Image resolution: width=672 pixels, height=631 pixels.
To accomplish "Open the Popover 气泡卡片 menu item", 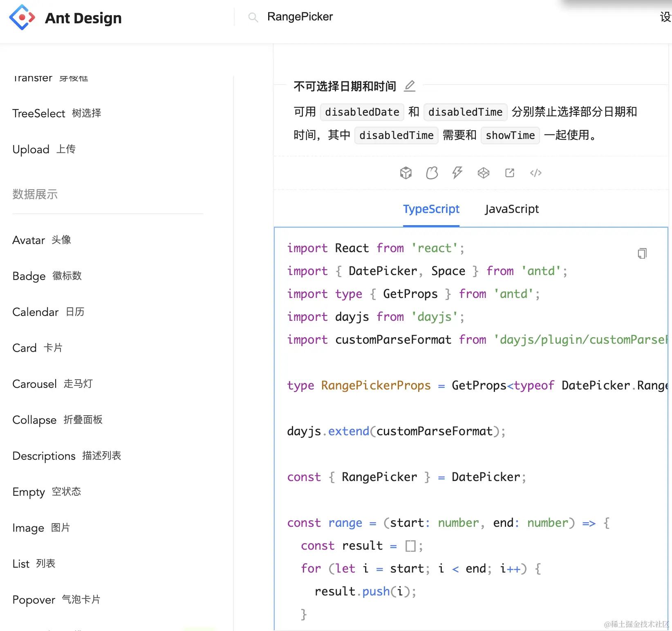I will pyautogui.click(x=56, y=600).
